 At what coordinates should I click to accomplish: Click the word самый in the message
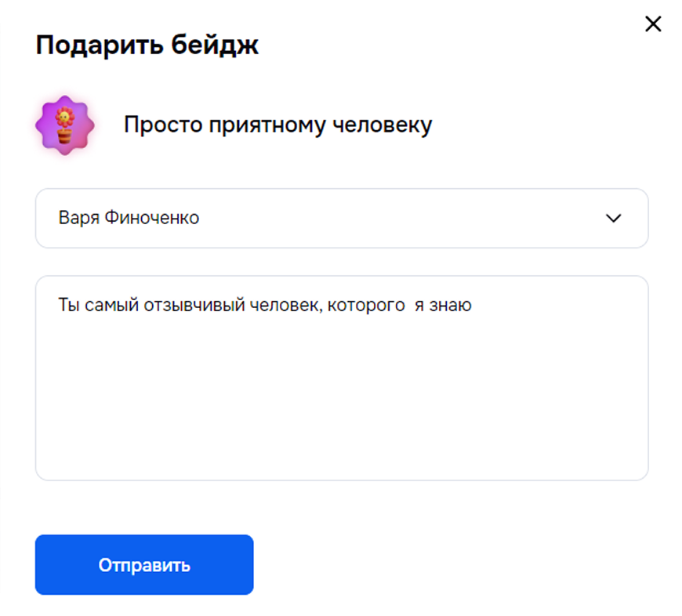pyautogui.click(x=110, y=305)
